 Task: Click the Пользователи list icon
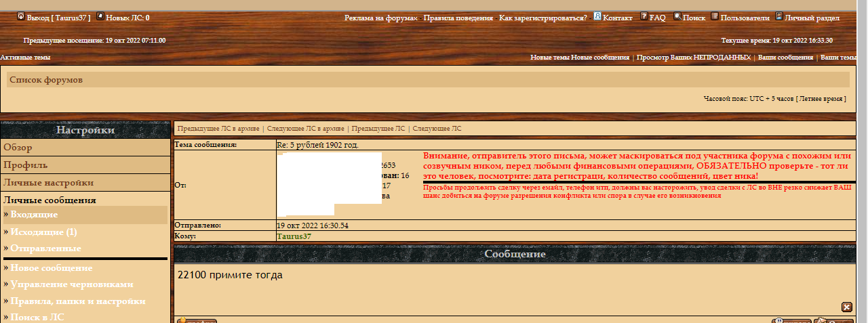pyautogui.click(x=715, y=16)
